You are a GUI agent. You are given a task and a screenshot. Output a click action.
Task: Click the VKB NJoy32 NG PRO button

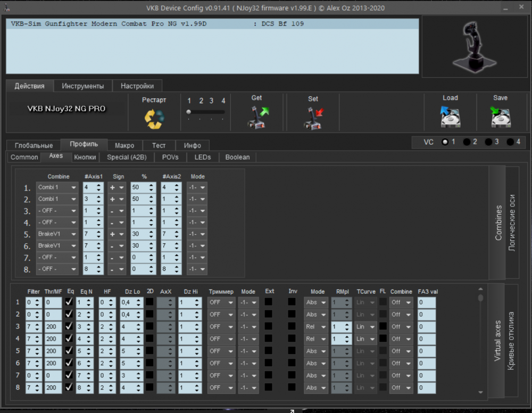66,109
